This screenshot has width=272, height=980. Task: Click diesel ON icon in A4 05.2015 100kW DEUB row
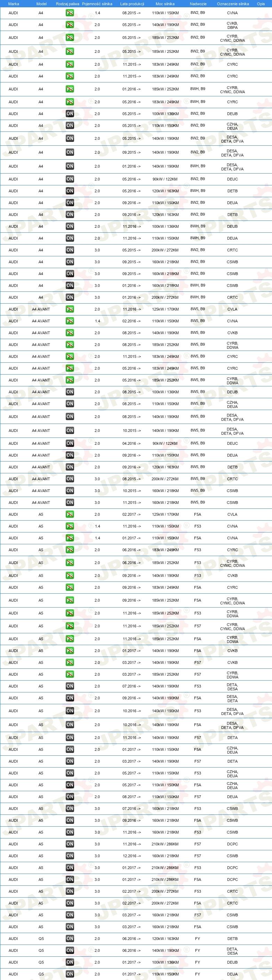[70, 114]
